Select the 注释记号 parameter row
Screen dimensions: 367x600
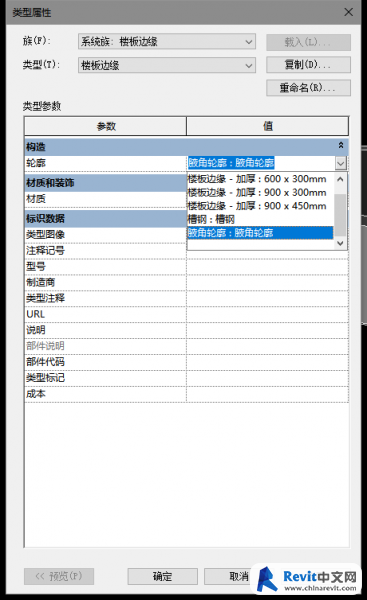pos(105,251)
